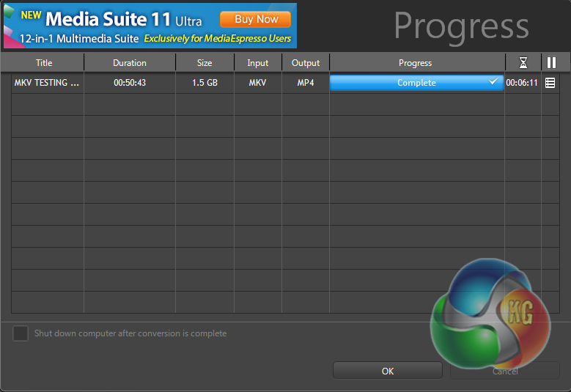Screen dimensions: 571x392
Task: Click the Input column header
Action: click(x=258, y=62)
